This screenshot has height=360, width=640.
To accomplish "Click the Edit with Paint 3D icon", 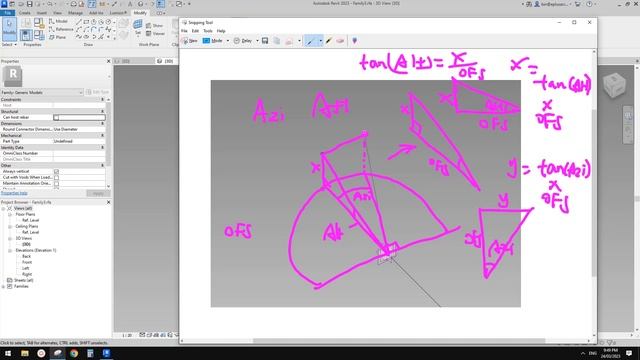I will pos(354,41).
